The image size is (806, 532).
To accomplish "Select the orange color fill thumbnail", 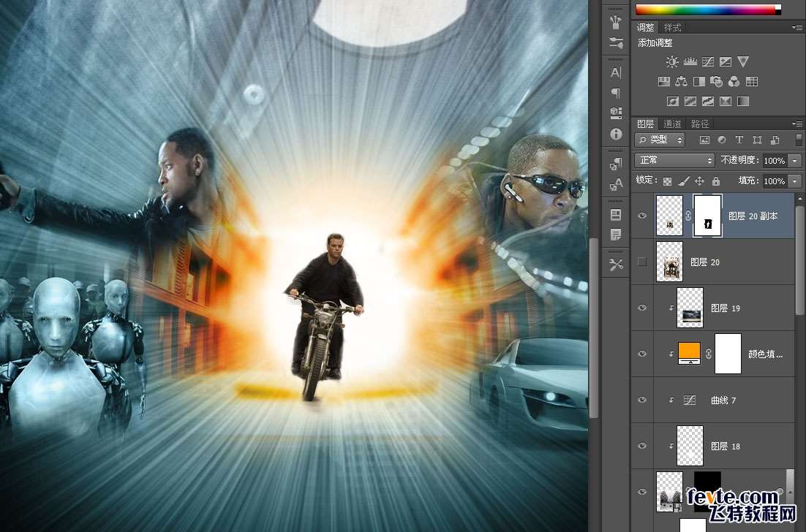I will point(690,354).
